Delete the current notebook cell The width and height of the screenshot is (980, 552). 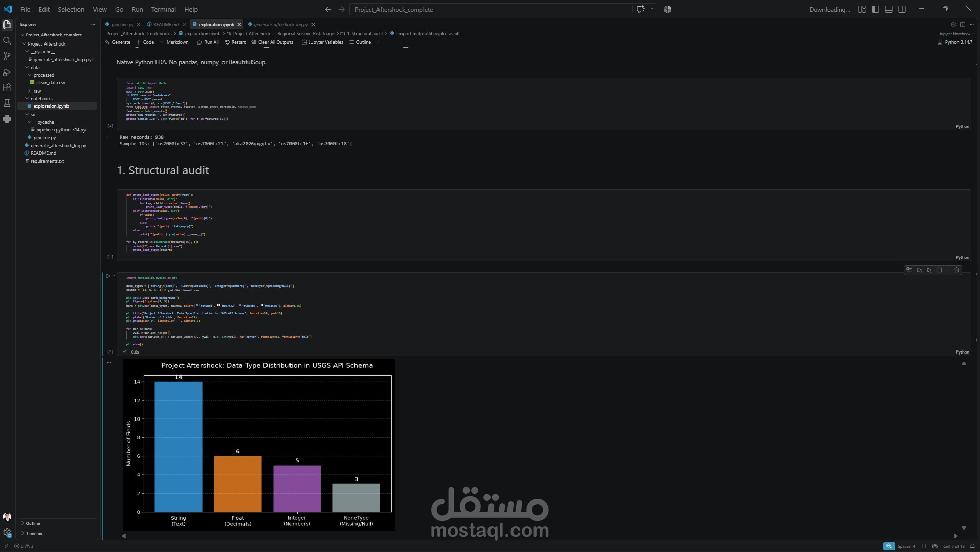[x=956, y=270]
